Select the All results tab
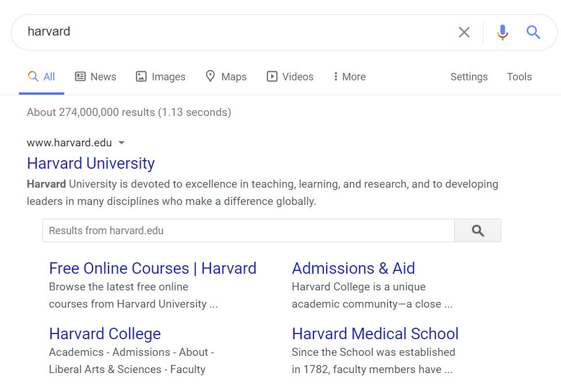561x392 pixels. click(x=41, y=77)
